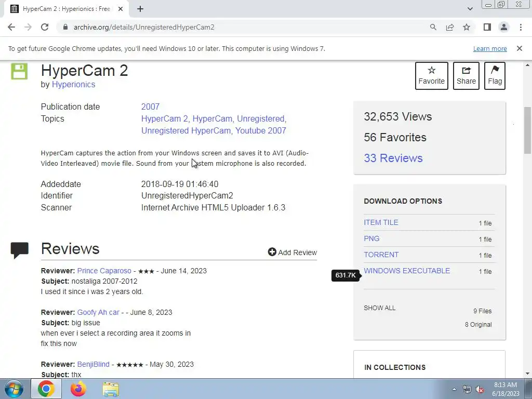
Task: Click the UnregisteredHyperCam2 identifier value
Action: 187,196
